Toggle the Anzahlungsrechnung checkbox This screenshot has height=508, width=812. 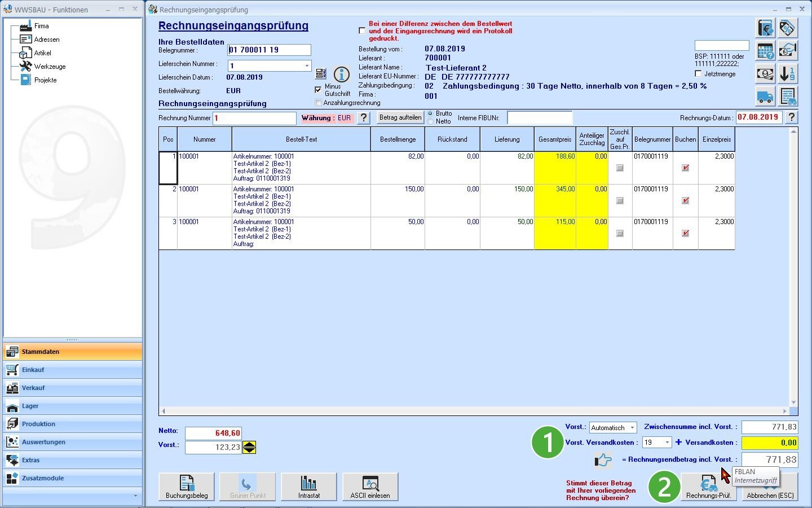click(318, 103)
